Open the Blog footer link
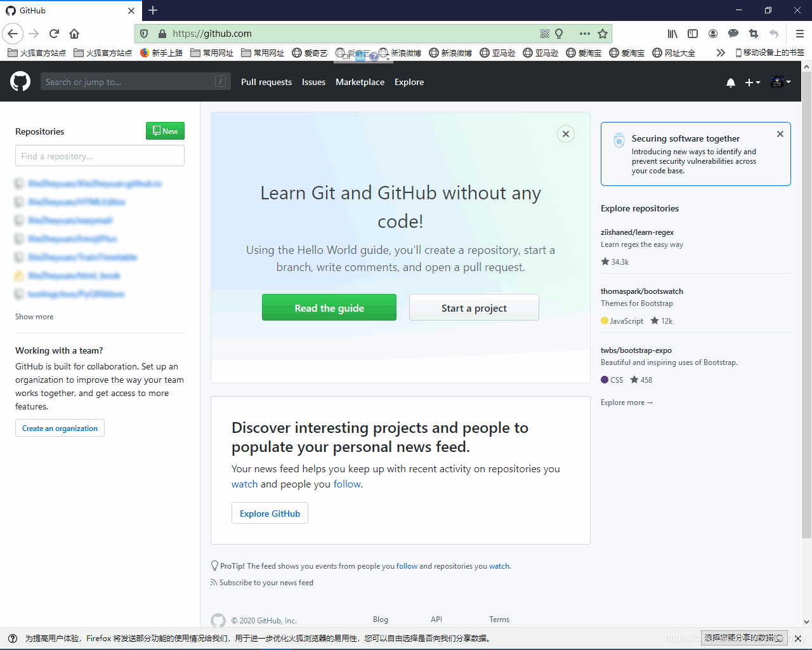This screenshot has width=812, height=650. [381, 620]
